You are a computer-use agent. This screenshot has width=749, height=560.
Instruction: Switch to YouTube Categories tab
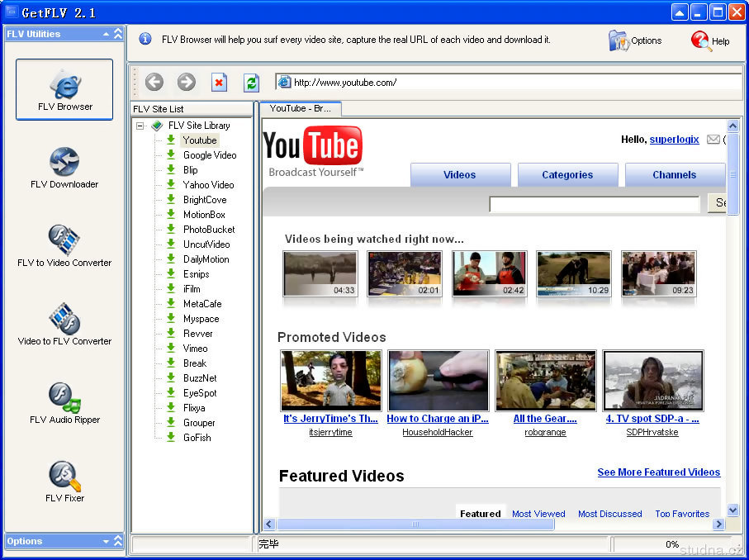click(x=567, y=175)
